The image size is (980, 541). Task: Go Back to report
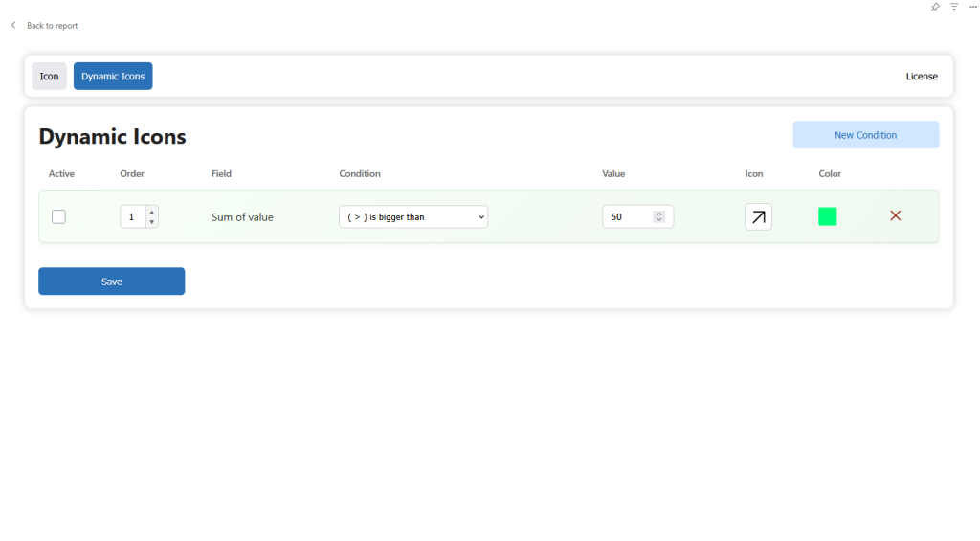click(52, 26)
